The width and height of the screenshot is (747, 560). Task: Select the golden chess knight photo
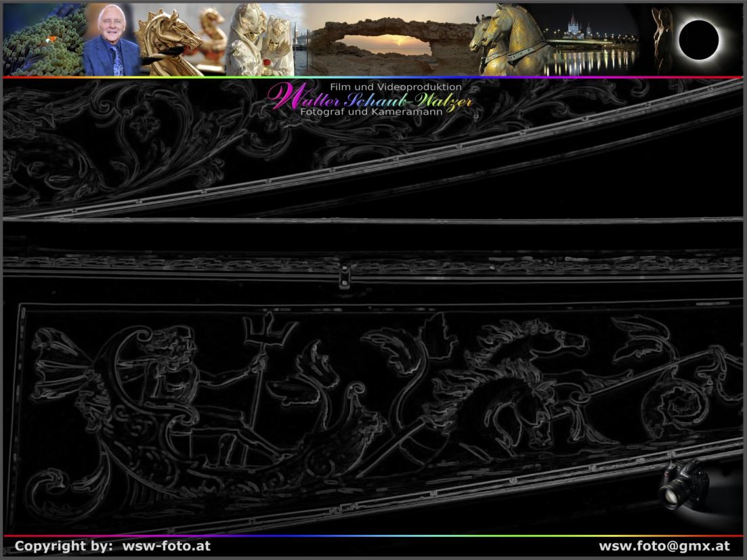click(182, 40)
